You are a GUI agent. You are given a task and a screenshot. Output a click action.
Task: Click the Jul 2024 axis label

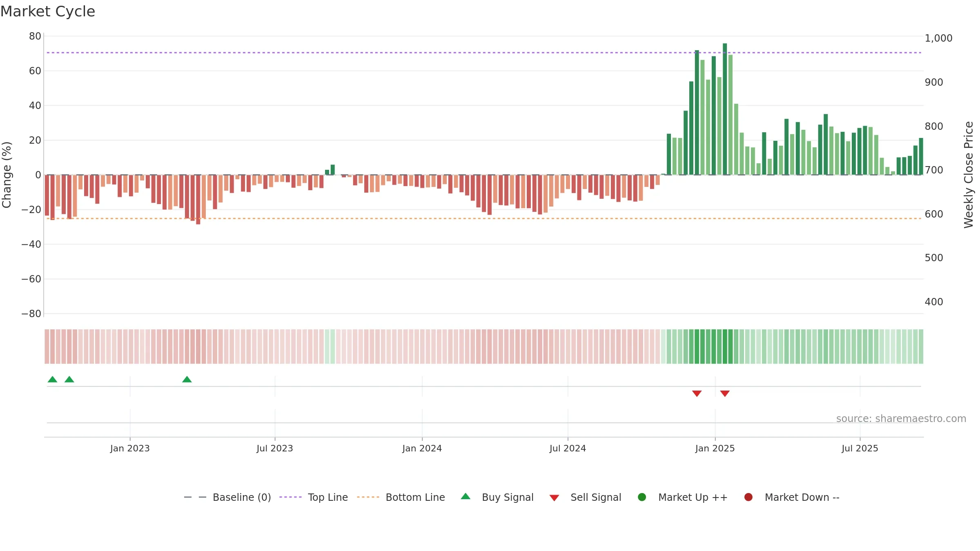[568, 448]
